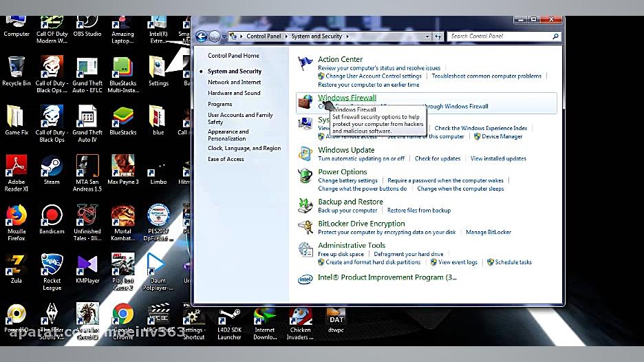Select the Steam desktop shortcut
The image size is (644, 362).
point(52,170)
